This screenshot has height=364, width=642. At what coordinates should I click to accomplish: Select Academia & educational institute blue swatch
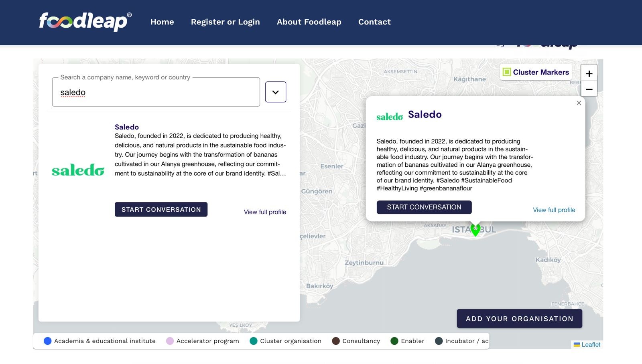[47, 341]
